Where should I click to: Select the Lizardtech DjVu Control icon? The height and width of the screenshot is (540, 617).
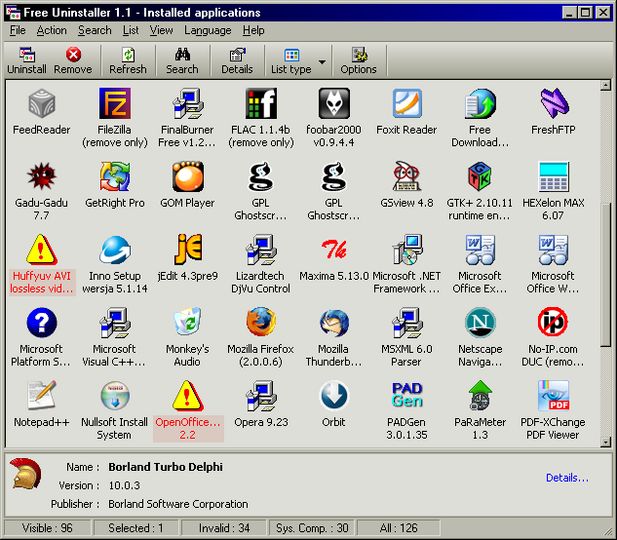click(261, 250)
